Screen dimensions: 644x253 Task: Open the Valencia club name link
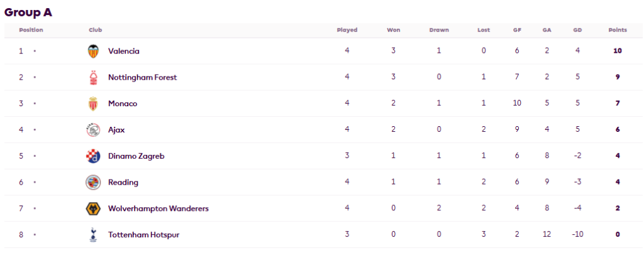tap(124, 51)
